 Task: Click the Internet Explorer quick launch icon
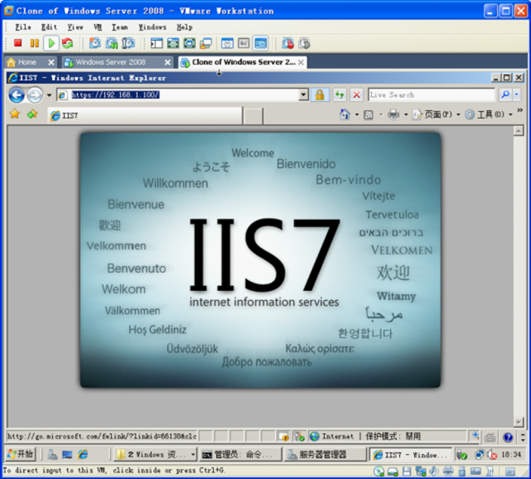coord(83,454)
